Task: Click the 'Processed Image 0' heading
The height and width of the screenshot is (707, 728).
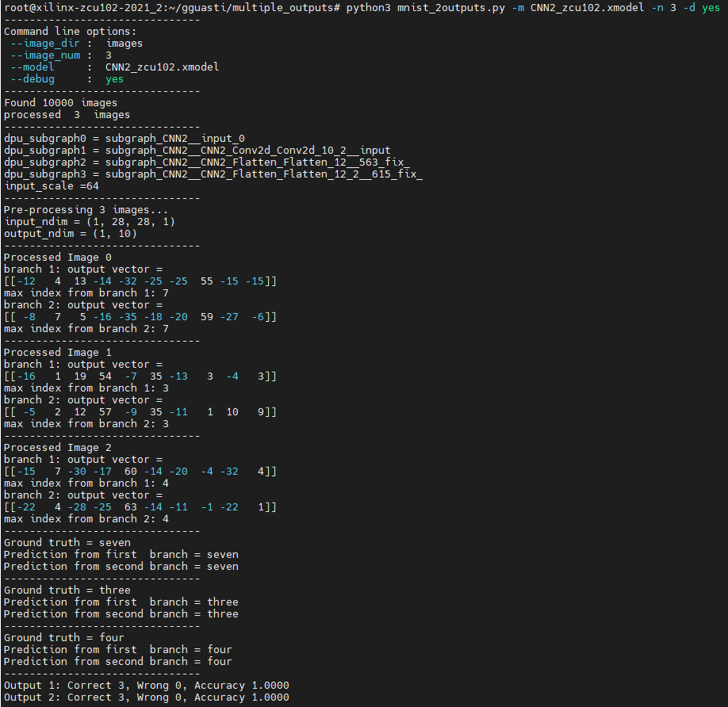Action: click(x=57, y=257)
